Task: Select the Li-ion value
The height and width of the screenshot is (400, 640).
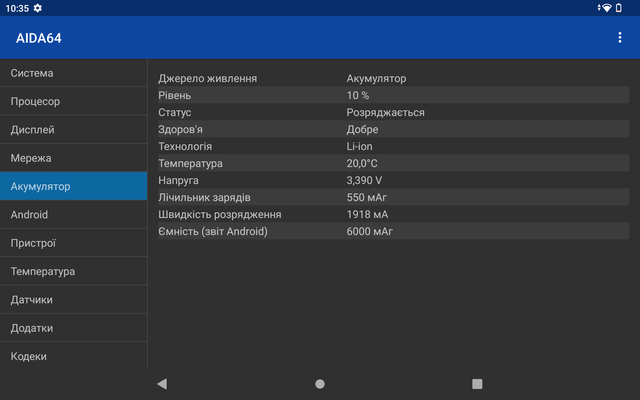Action: pyautogui.click(x=359, y=146)
